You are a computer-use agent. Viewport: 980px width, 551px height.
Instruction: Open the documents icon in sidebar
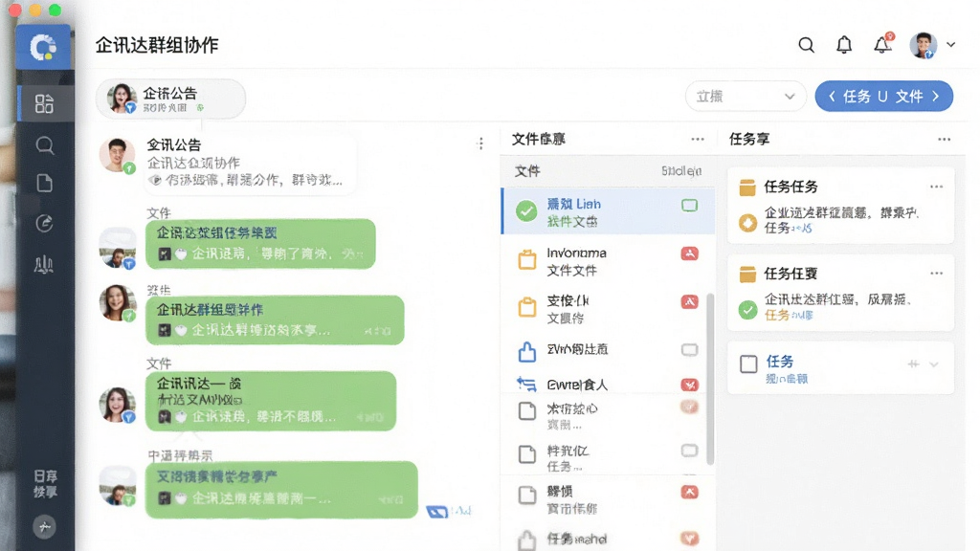pyautogui.click(x=44, y=184)
